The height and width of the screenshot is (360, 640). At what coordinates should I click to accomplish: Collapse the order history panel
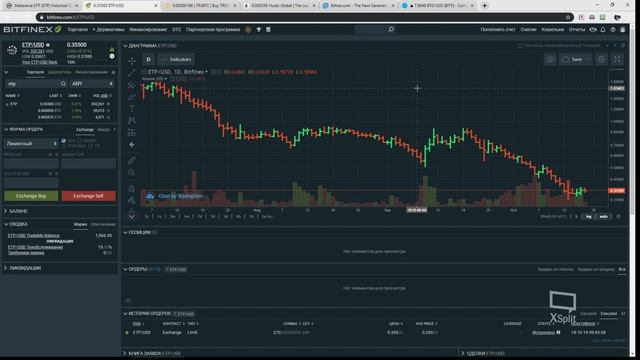point(125,313)
